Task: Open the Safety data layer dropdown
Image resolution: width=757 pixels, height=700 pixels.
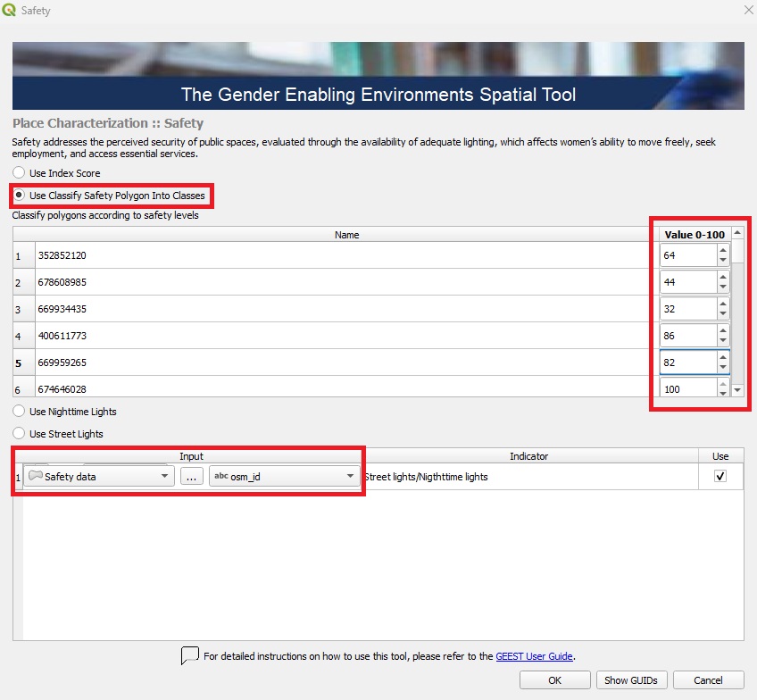Action: (99, 476)
